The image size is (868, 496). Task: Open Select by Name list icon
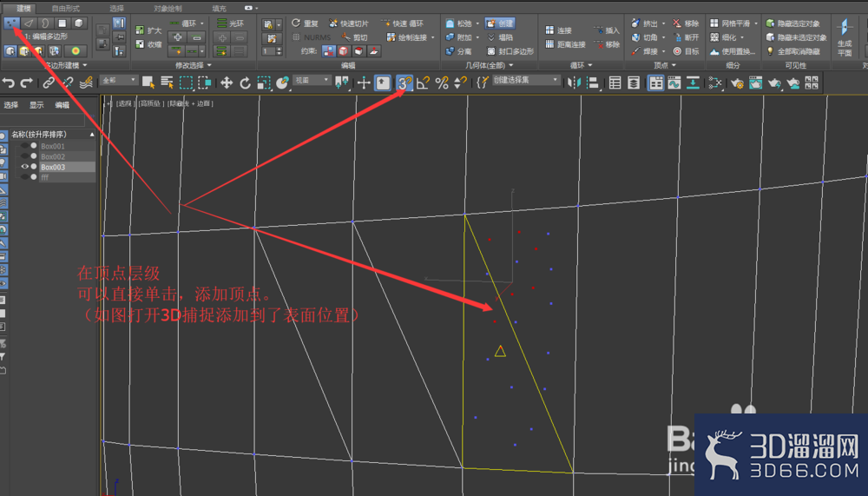(x=167, y=83)
